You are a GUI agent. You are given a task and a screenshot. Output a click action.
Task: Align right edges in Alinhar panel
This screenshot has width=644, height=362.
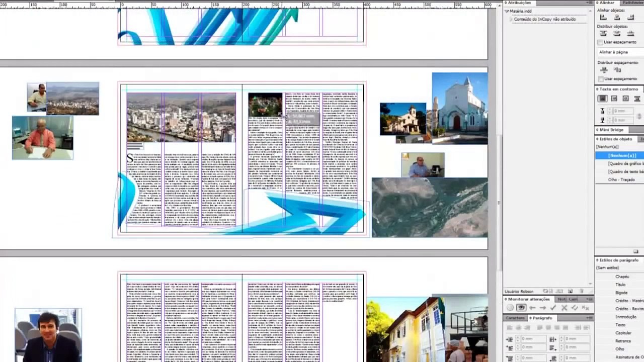coord(630,18)
